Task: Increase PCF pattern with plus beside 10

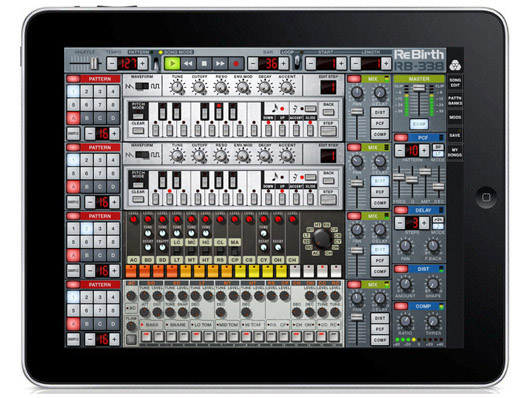Action: [424, 150]
